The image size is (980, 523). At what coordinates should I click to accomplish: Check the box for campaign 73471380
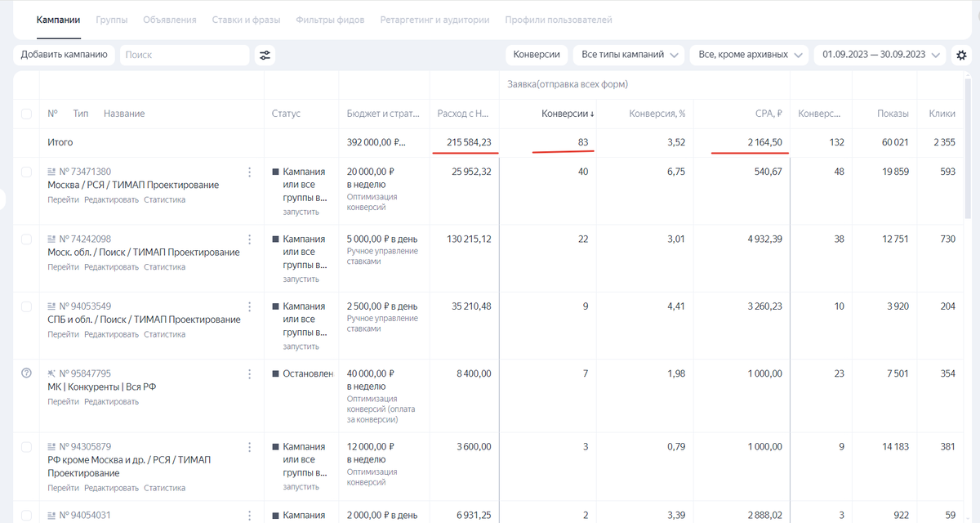tap(26, 172)
